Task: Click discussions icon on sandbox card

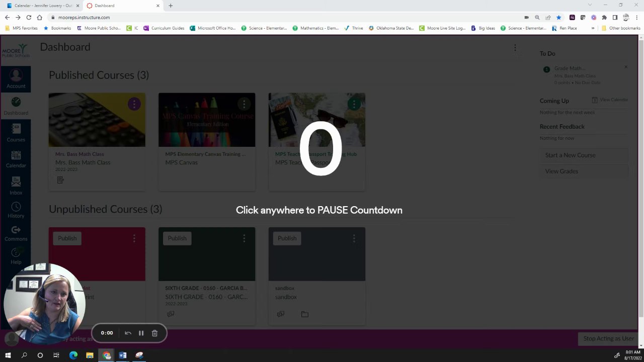Action: pyautogui.click(x=280, y=314)
